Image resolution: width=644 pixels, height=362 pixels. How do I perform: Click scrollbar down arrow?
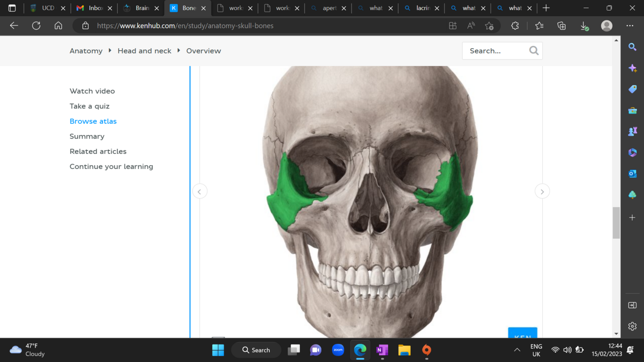coord(616,334)
